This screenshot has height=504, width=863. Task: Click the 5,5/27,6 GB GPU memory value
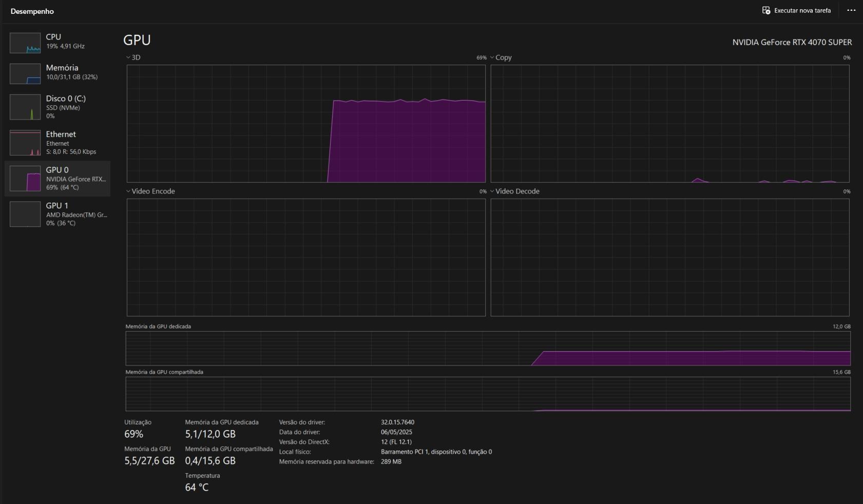149,461
